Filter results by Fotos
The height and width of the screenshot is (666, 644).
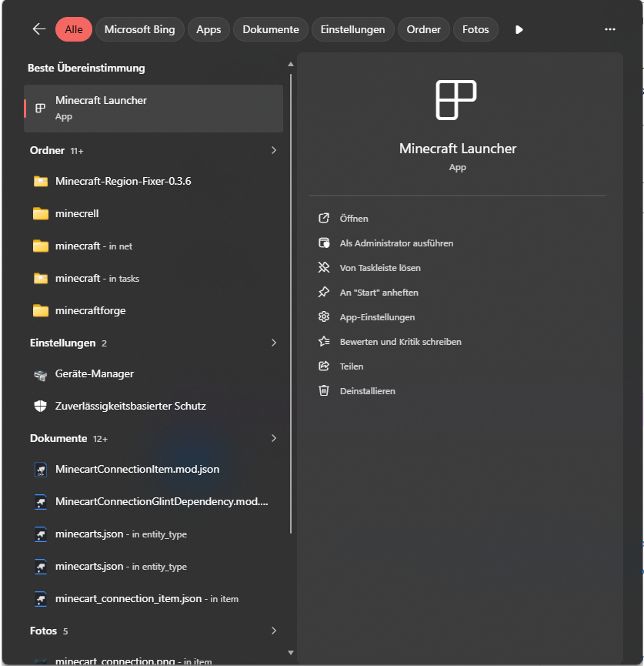coord(475,29)
